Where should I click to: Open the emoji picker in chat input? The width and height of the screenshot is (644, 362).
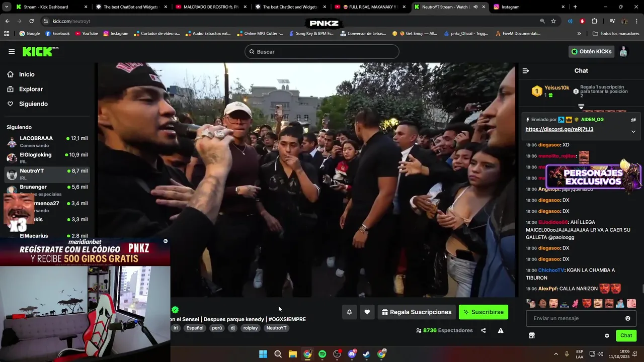pos(628,318)
